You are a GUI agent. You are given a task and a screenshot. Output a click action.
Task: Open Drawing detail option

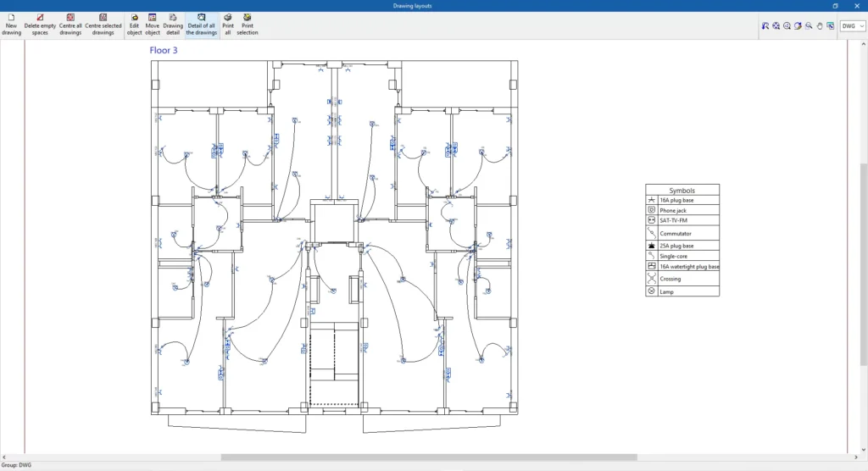[x=173, y=25]
